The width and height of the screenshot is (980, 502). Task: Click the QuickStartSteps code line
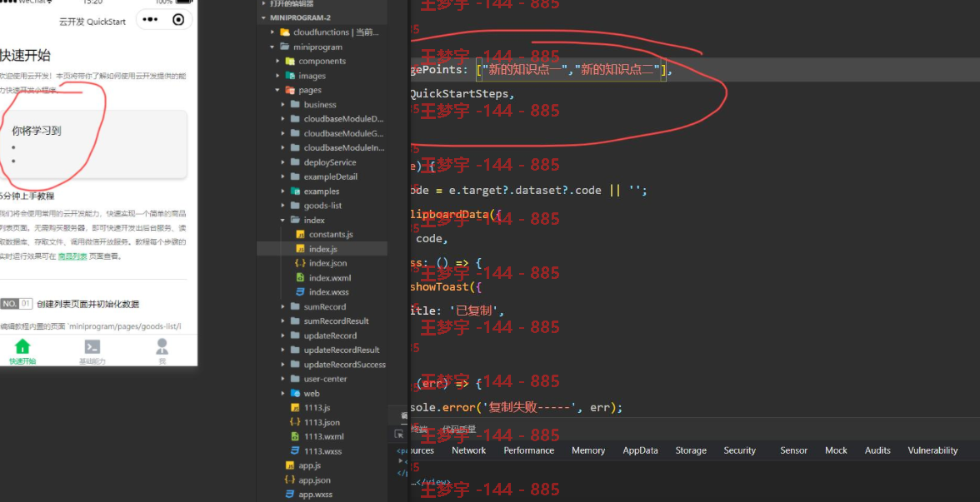462,93
